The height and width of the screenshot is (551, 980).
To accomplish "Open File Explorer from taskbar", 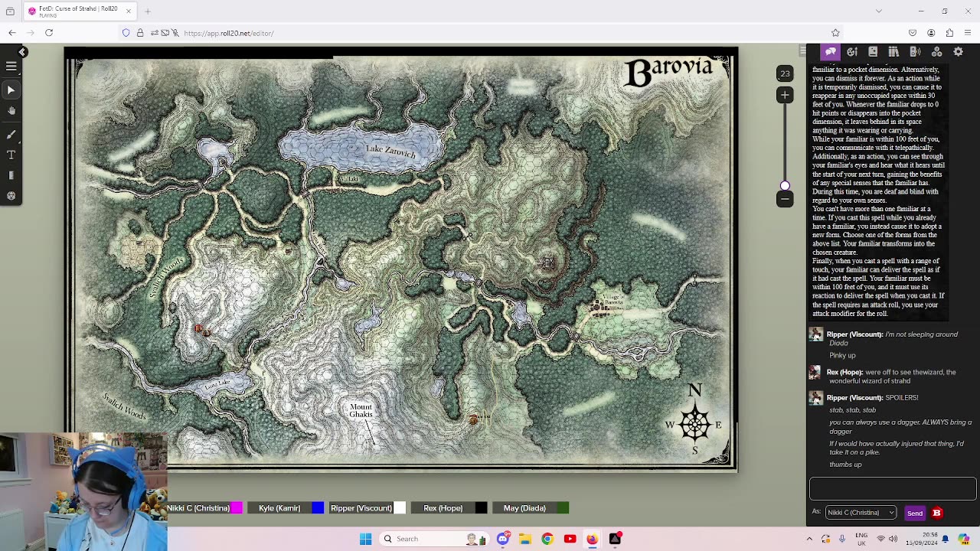I will [x=525, y=539].
